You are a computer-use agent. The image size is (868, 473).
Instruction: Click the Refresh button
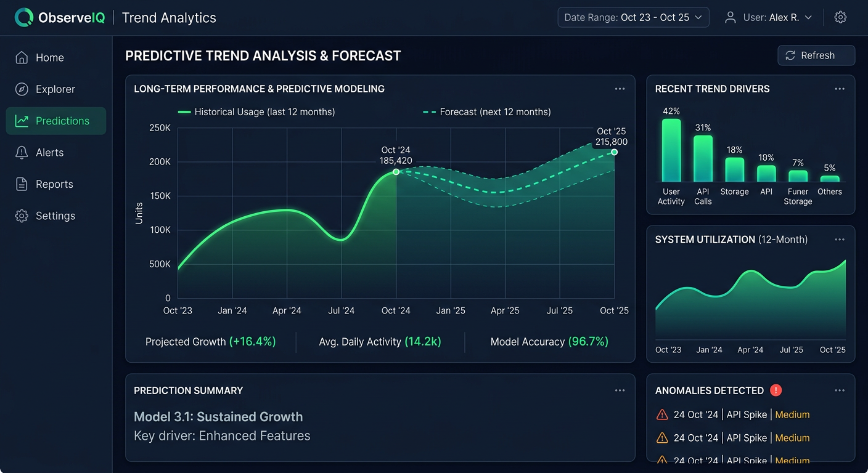coord(816,55)
